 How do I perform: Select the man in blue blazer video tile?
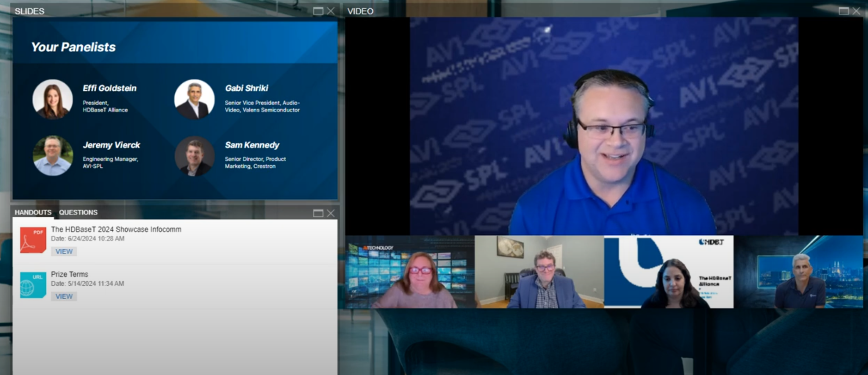point(539,272)
